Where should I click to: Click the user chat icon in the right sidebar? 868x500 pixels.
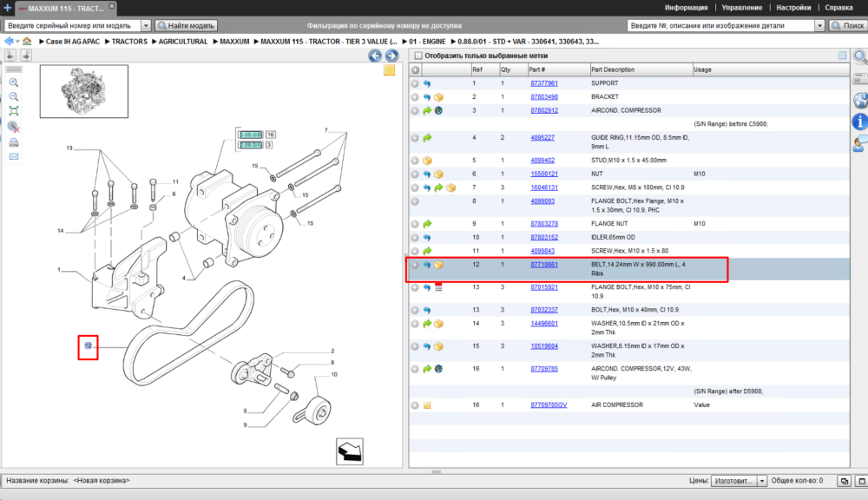click(x=860, y=143)
